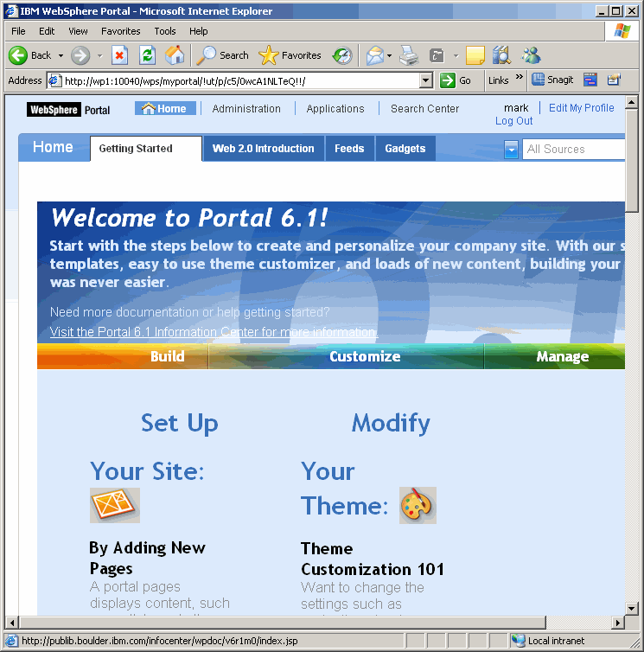Click the Print icon
The image size is (644, 652).
(x=409, y=55)
